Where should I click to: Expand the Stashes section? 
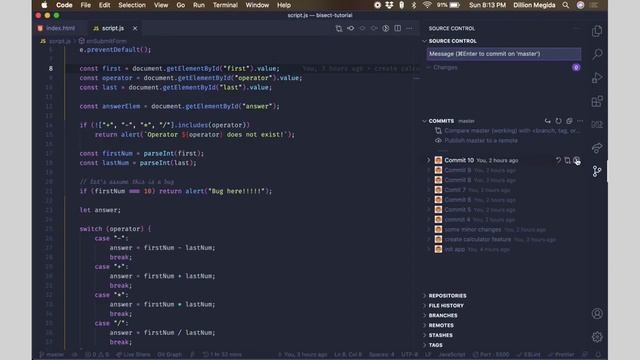[x=440, y=335]
